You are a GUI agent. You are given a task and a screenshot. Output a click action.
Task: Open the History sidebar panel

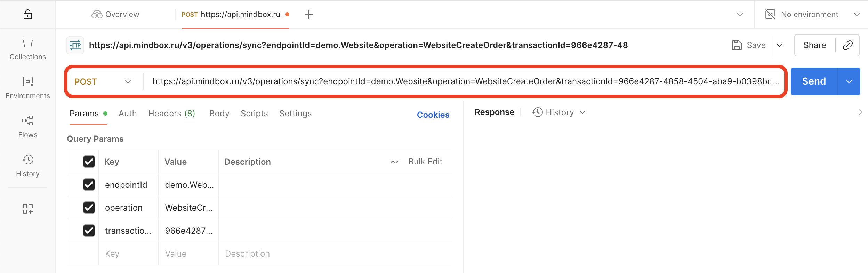pos(28,166)
